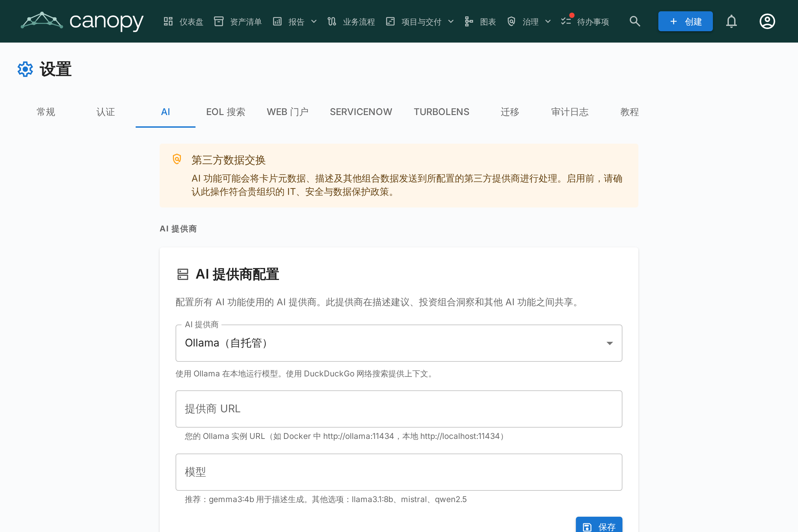
Task: Click the to-do checklist icon
Action: click(x=566, y=21)
